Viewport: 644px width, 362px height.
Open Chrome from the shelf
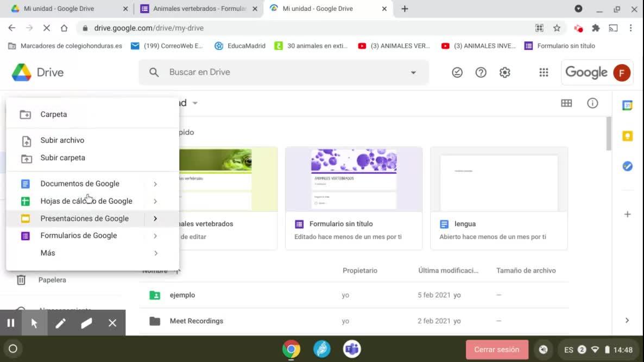coord(291,349)
